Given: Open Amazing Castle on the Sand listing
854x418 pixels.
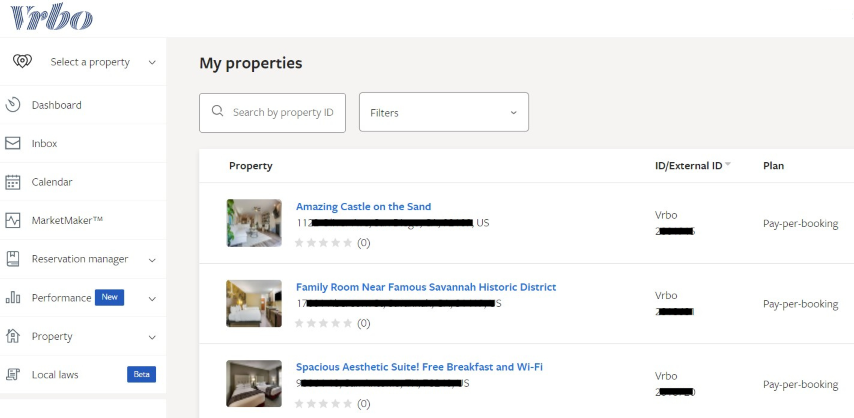Looking at the screenshot, I should point(363,207).
